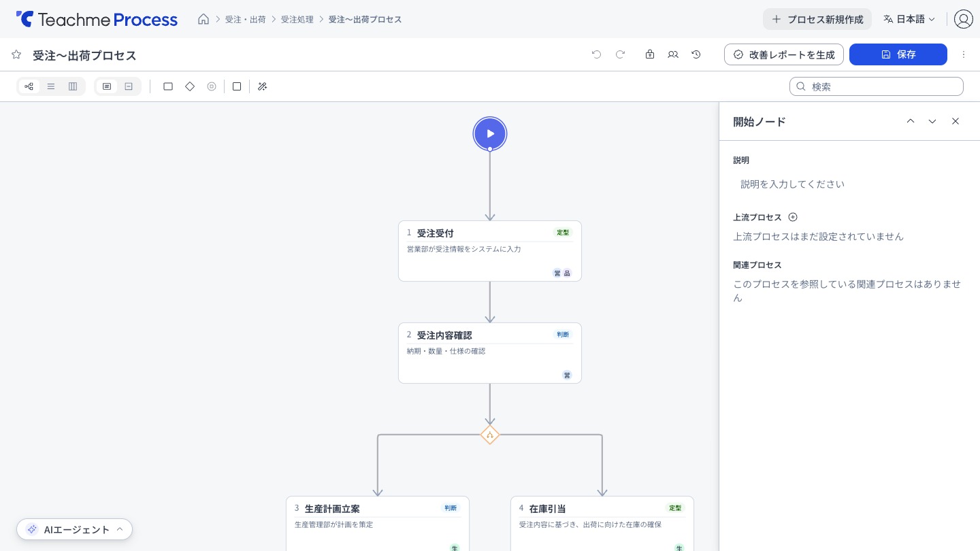Go to previous node with up chevron
980x551 pixels.
tap(911, 121)
